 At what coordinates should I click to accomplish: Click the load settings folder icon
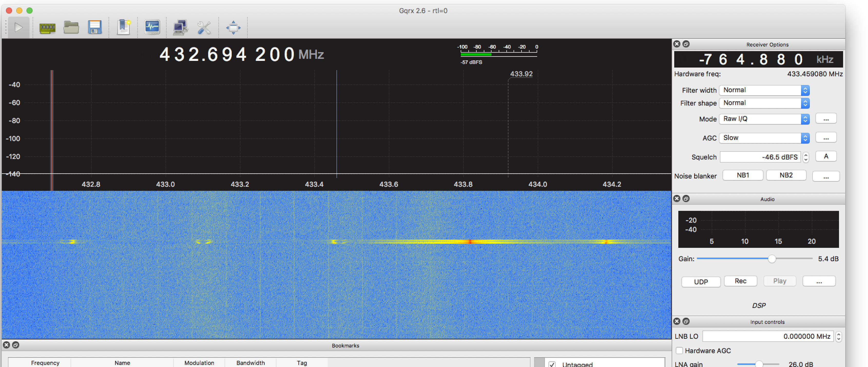coord(71,28)
